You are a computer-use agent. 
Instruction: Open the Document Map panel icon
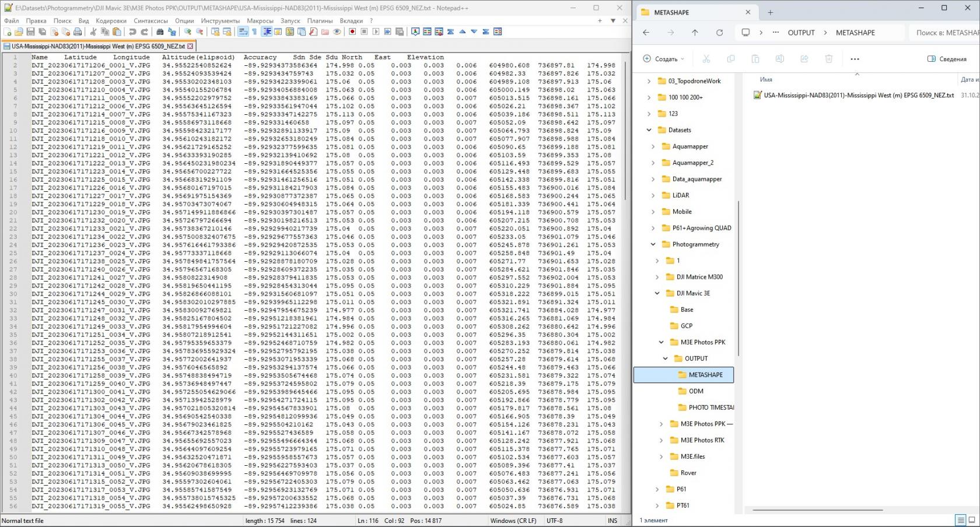point(290,31)
